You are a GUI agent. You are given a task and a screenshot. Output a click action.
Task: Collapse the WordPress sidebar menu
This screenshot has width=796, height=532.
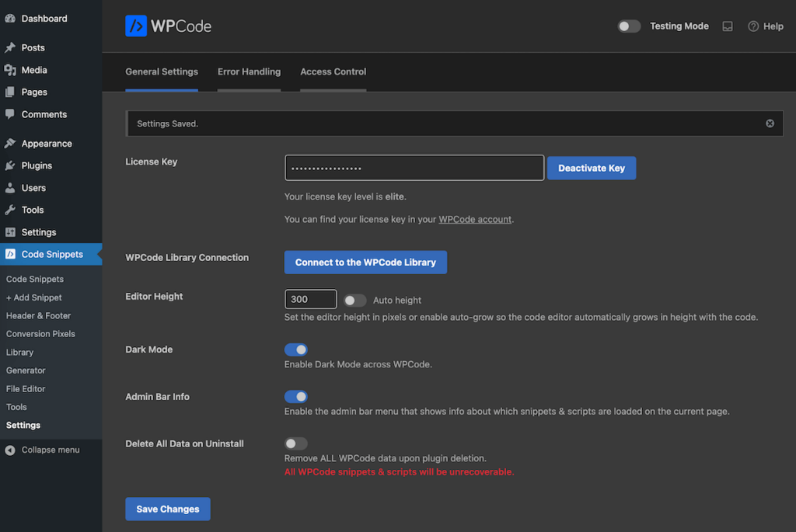(x=47, y=450)
